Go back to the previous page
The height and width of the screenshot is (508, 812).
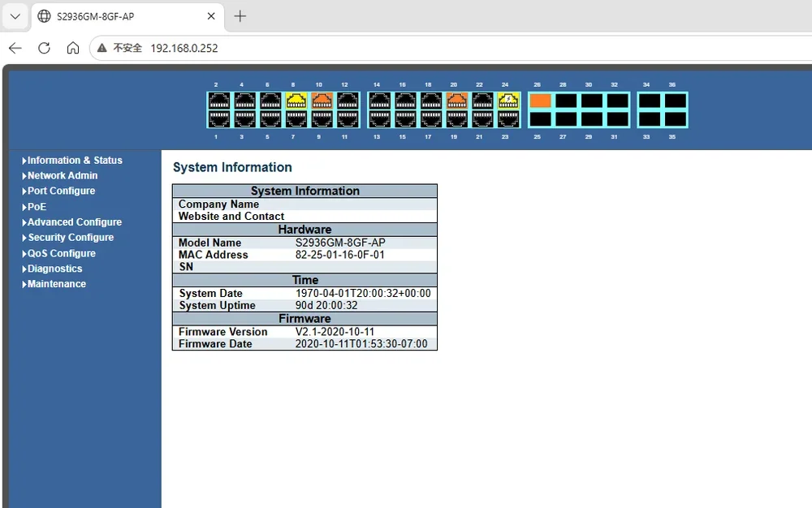pos(15,48)
